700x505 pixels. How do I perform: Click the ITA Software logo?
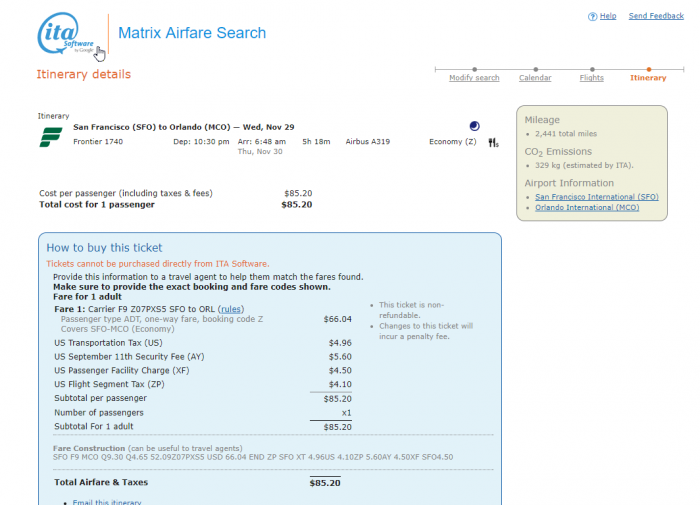(x=66, y=33)
